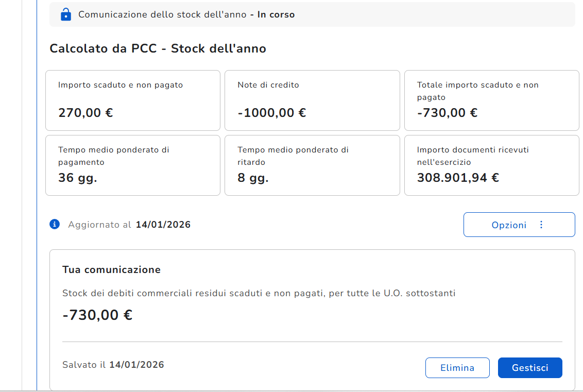Screen dimensions: 583x392
Task: Open the Opzioni dropdown menu
Action: pyautogui.click(x=519, y=225)
